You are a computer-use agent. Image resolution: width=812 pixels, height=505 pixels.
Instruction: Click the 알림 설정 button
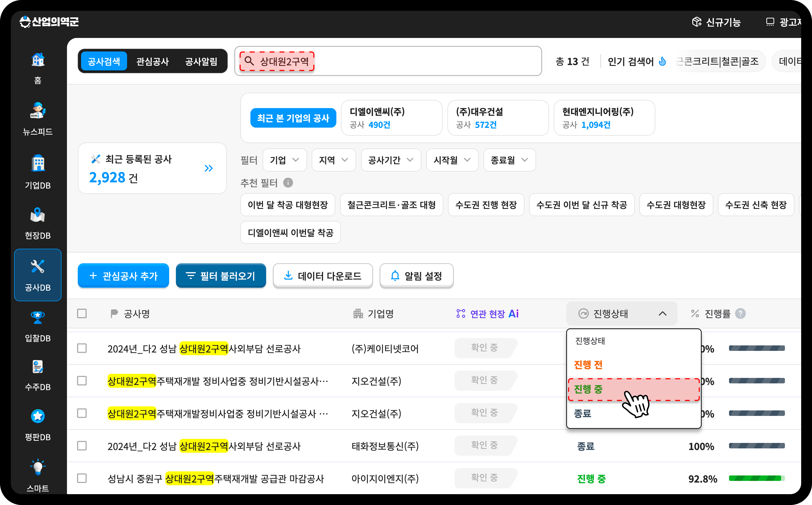(416, 276)
